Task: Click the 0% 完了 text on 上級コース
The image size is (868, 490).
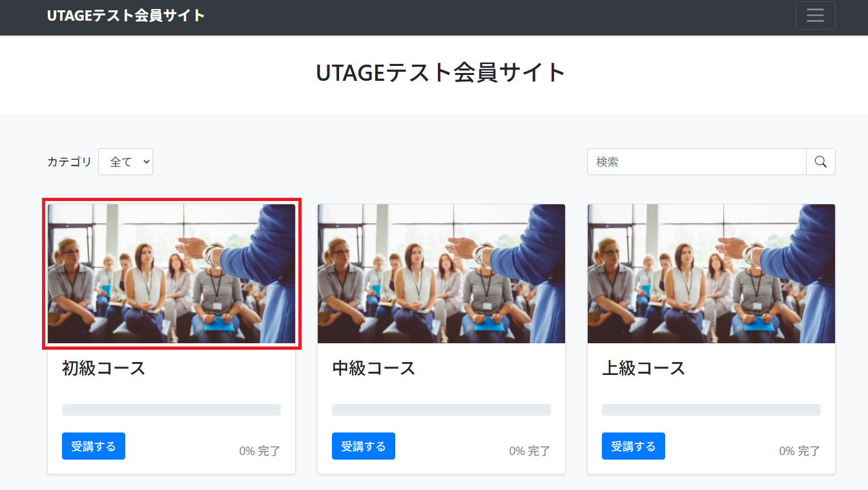Action: pyautogui.click(x=800, y=451)
